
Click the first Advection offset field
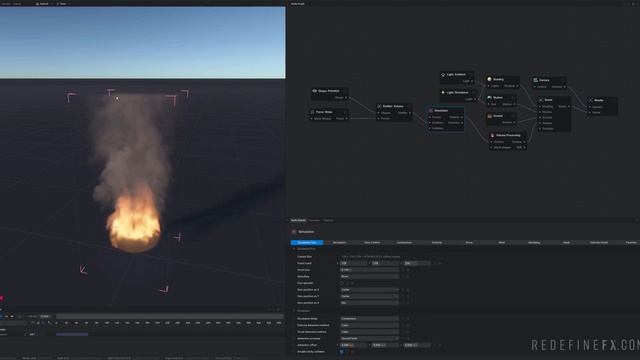pyautogui.click(x=353, y=345)
